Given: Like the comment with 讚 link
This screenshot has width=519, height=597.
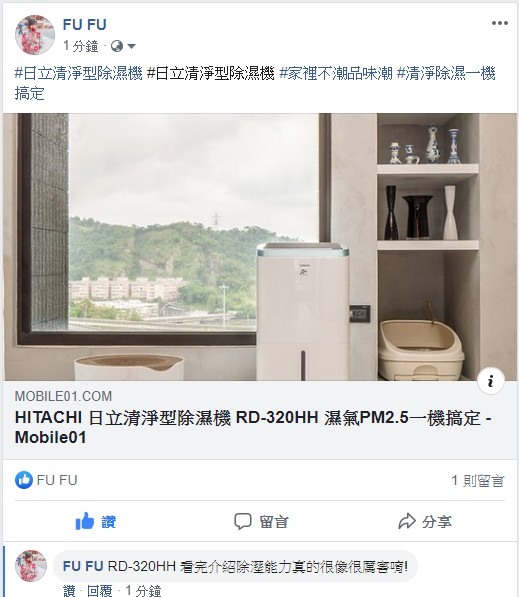Looking at the screenshot, I should coord(69,591).
